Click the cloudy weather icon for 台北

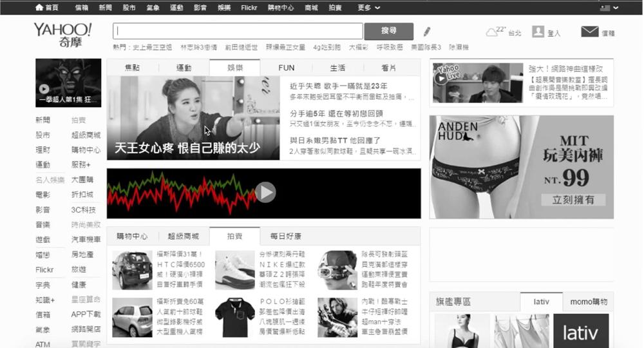(491, 32)
